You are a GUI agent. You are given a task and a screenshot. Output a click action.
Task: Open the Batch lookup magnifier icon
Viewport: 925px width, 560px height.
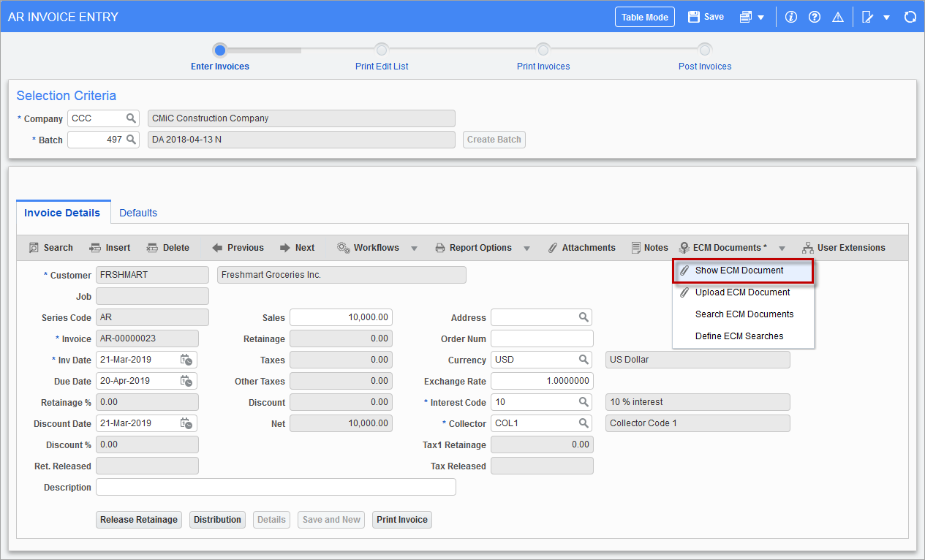point(132,139)
